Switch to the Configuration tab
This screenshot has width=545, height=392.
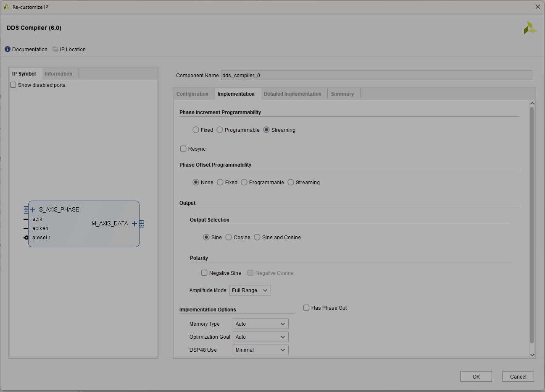point(192,94)
